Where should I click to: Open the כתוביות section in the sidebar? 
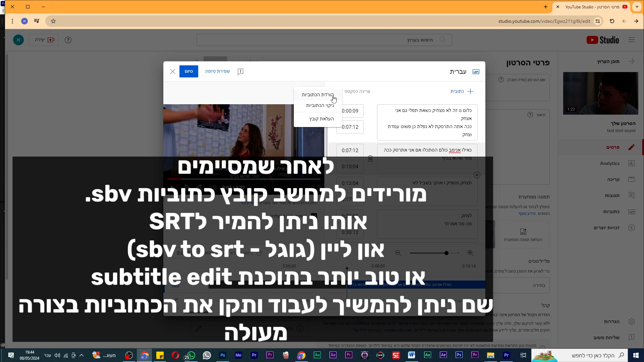(611, 212)
